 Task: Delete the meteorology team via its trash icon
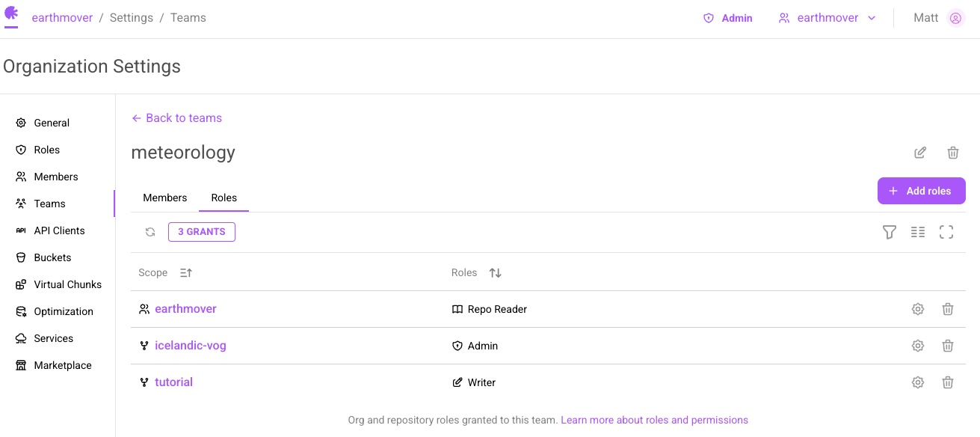click(x=953, y=153)
